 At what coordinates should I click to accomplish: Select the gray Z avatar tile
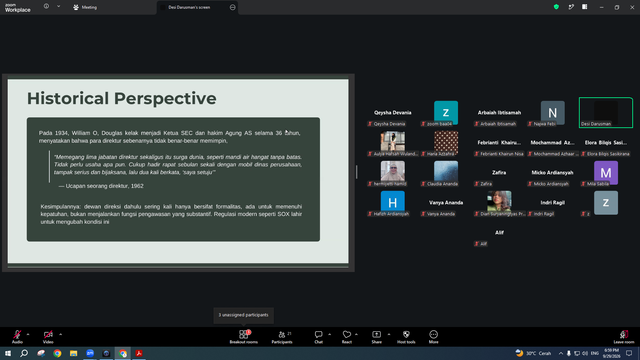[x=606, y=203]
